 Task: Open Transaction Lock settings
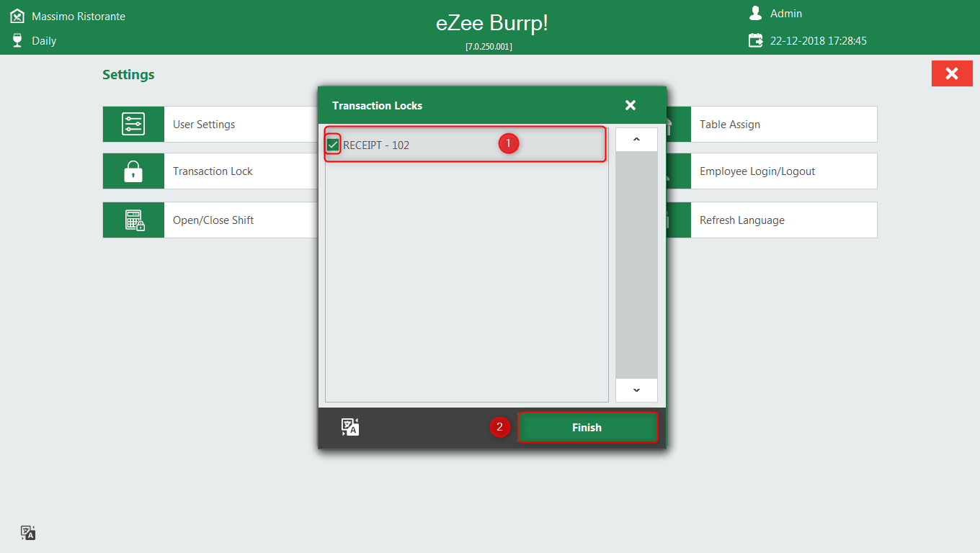(x=210, y=171)
